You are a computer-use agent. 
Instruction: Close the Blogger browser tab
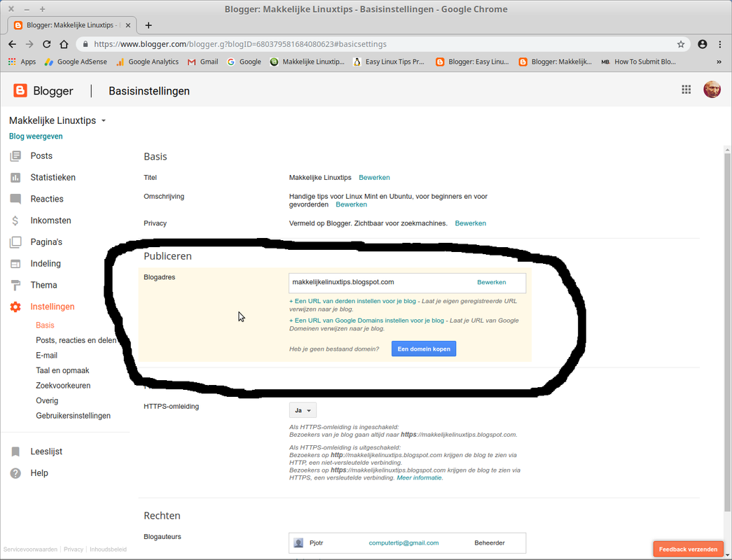click(x=129, y=25)
